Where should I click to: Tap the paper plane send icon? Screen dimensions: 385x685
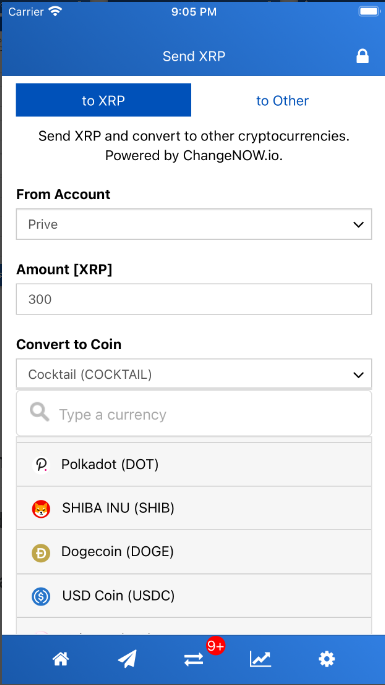127,659
